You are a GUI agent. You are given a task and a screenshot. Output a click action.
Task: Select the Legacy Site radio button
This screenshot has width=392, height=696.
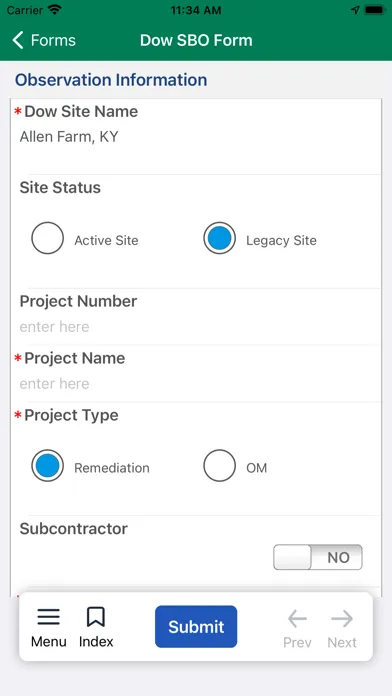pyautogui.click(x=219, y=238)
